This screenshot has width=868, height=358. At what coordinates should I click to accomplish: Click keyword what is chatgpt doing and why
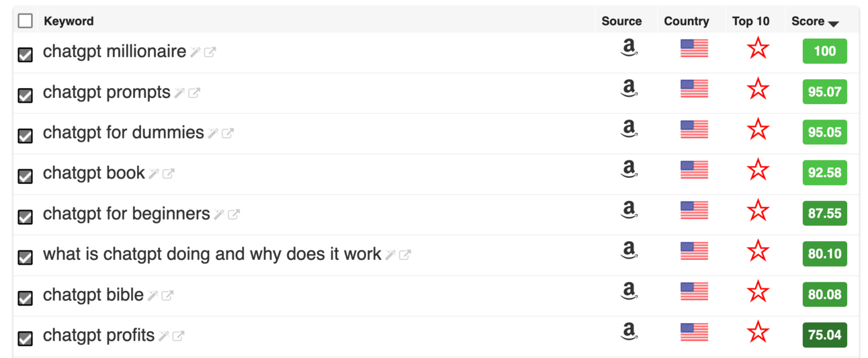pos(212,255)
